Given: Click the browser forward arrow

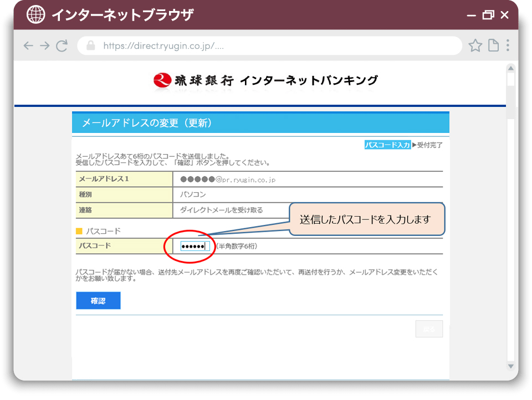Looking at the screenshot, I should click(45, 46).
